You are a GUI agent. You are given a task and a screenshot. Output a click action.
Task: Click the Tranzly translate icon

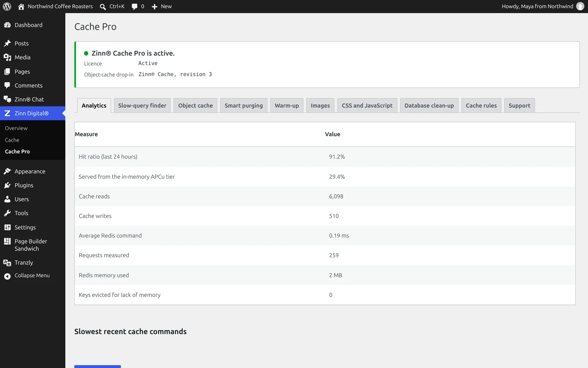[x=7, y=263]
